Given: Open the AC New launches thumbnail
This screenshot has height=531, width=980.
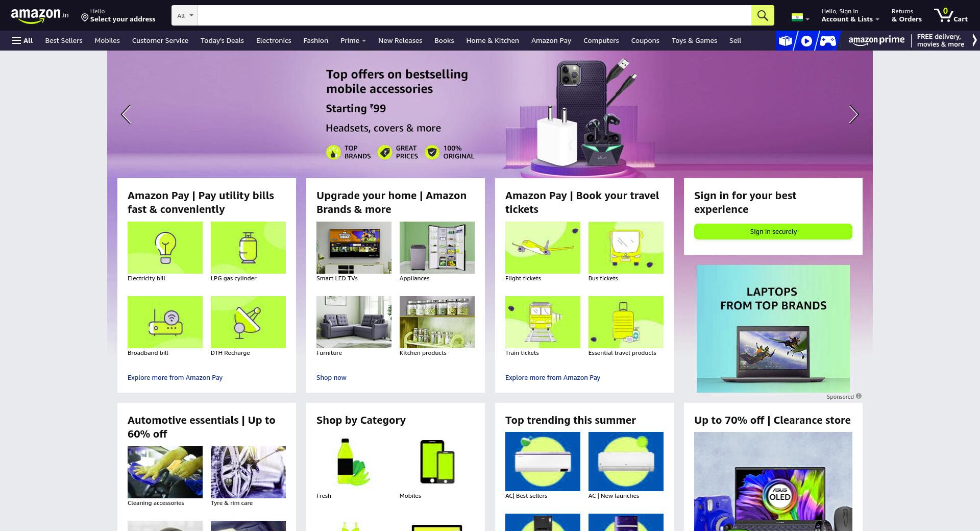Looking at the screenshot, I should 626,462.
